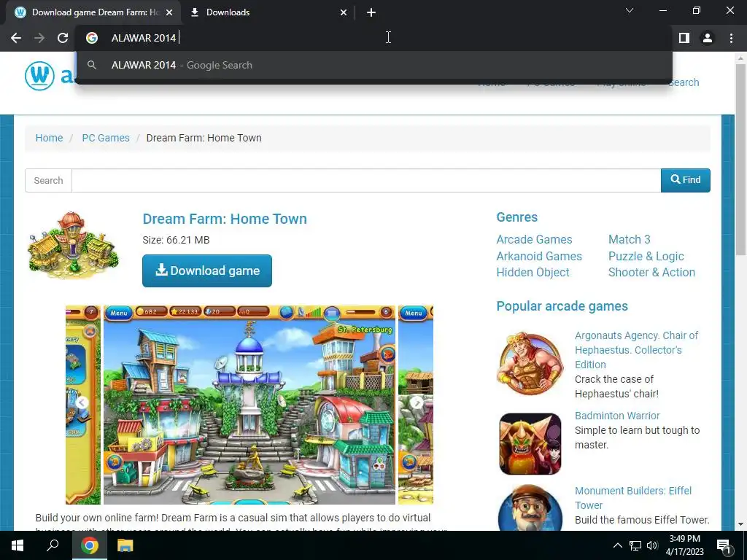Open network status tray icon
The image size is (747, 560).
click(x=635, y=545)
